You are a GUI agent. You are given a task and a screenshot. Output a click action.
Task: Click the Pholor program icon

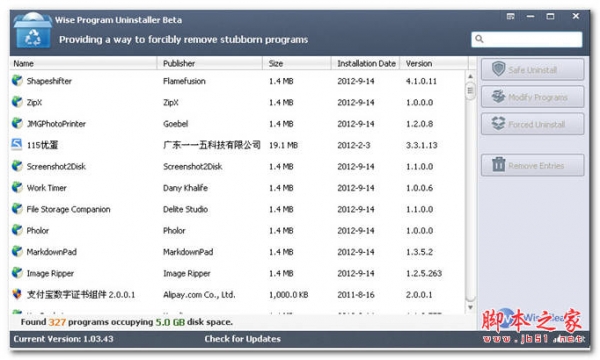click(x=17, y=230)
